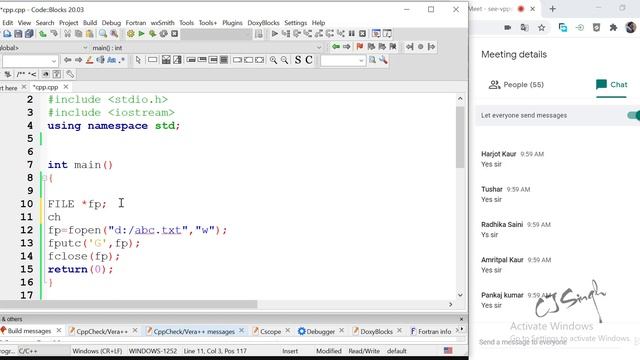Toggle Let everyone send messages switch
640x360 pixels.
coord(633,116)
